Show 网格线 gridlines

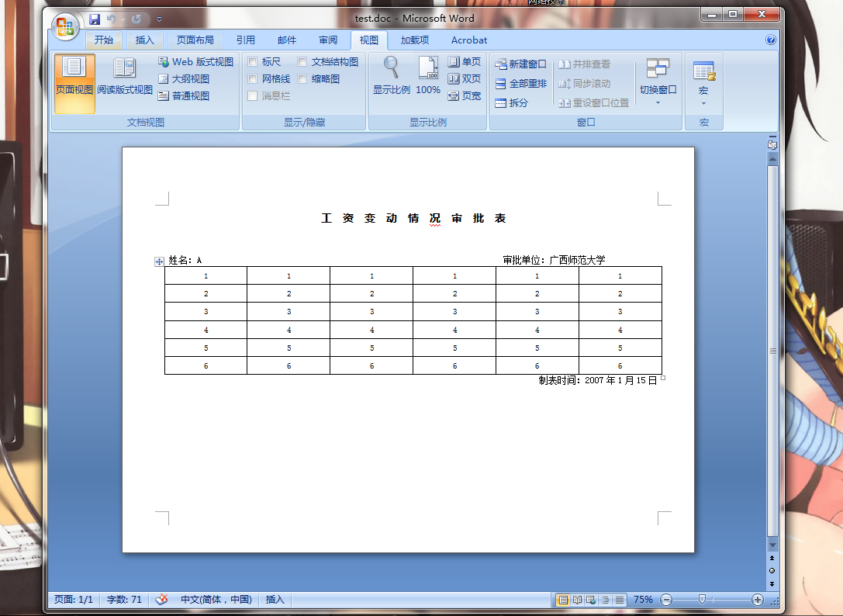click(x=253, y=78)
